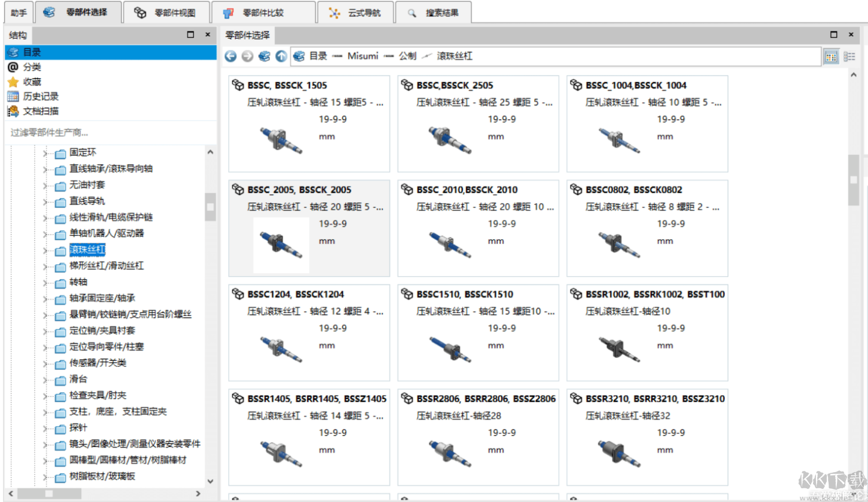Screen dimensions: 868x502
Task: Expand the 线性滑轨/电缆保护链 tree node
Action: point(45,218)
